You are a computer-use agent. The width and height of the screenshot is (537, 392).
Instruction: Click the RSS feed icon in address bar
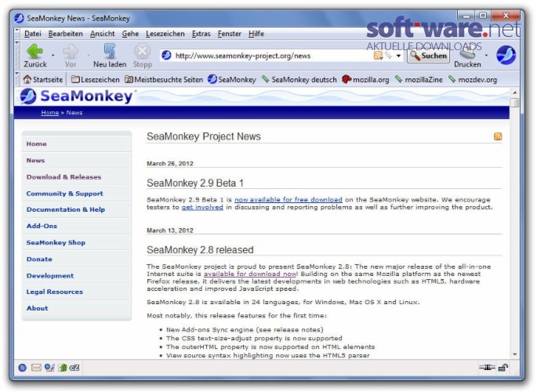coord(378,56)
